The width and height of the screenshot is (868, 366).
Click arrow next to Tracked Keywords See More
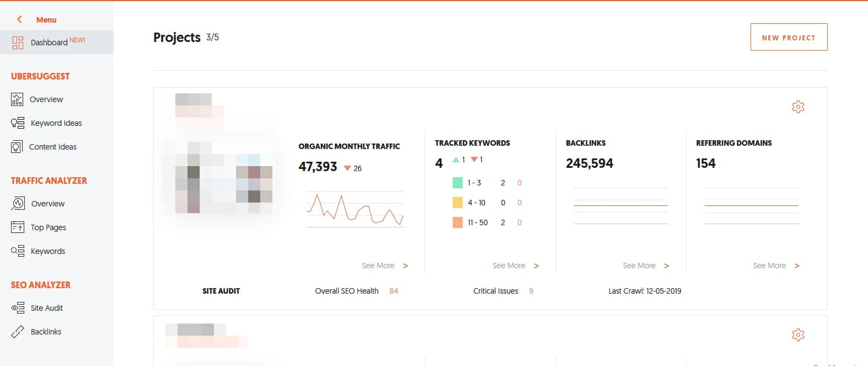[536, 266]
